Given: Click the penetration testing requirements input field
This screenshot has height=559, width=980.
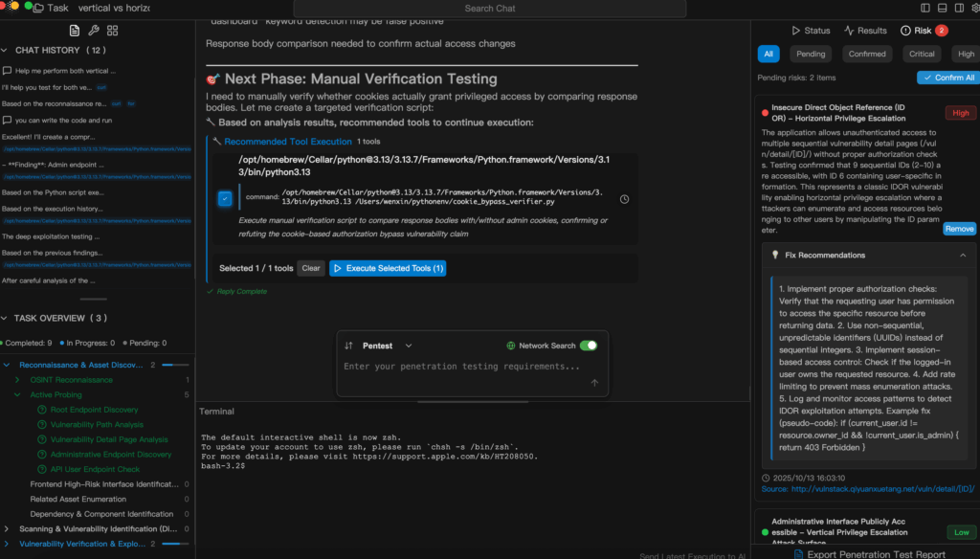Looking at the screenshot, I should 462,367.
